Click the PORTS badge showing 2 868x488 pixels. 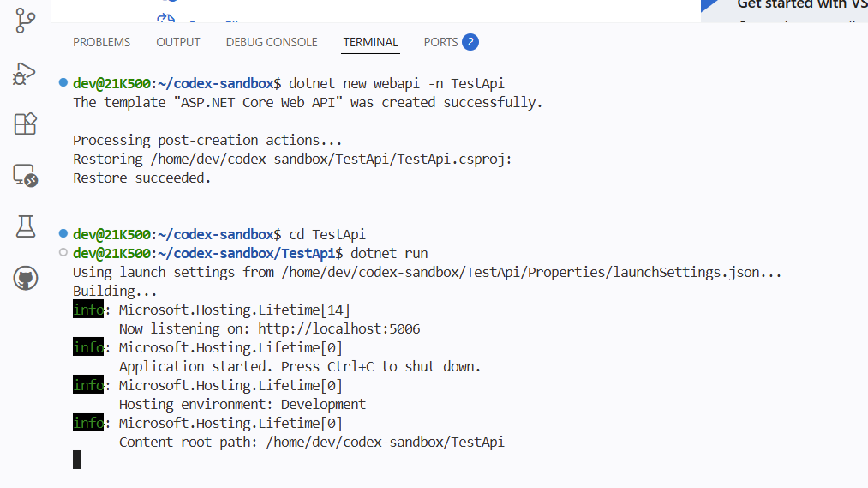click(470, 42)
